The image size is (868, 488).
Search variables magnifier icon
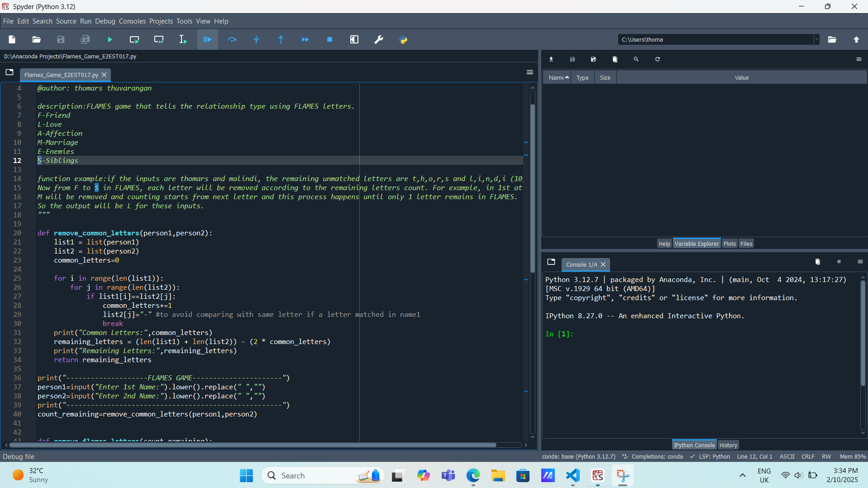pyautogui.click(x=636, y=59)
